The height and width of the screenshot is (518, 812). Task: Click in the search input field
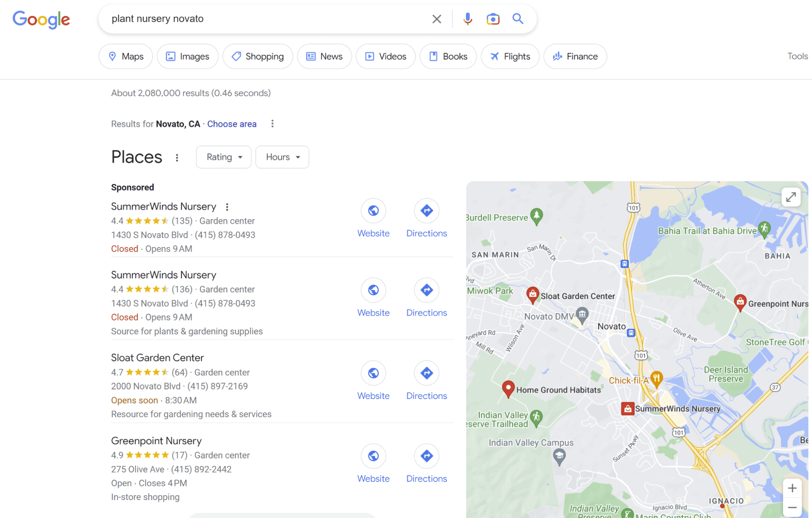pos(264,19)
